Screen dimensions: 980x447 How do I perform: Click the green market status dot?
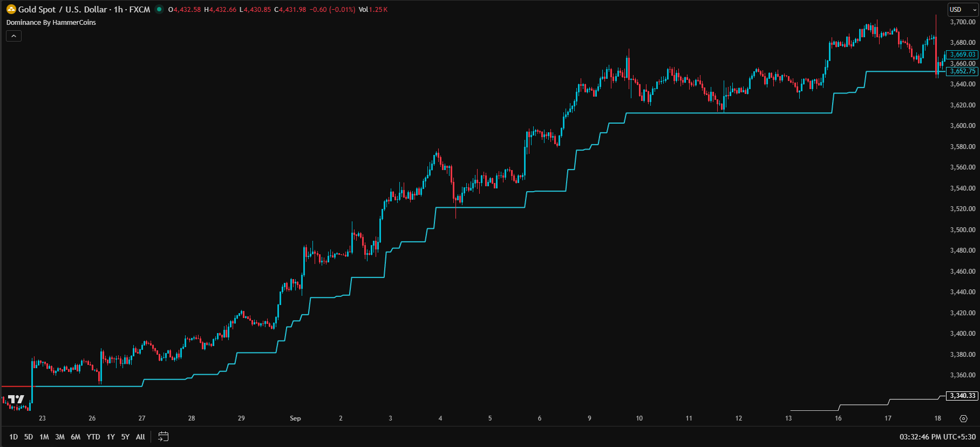click(x=159, y=9)
